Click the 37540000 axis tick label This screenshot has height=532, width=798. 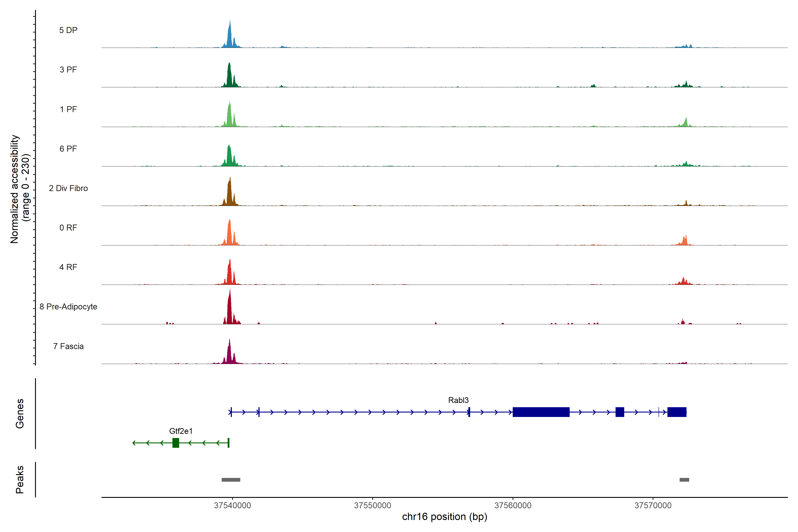point(232,506)
